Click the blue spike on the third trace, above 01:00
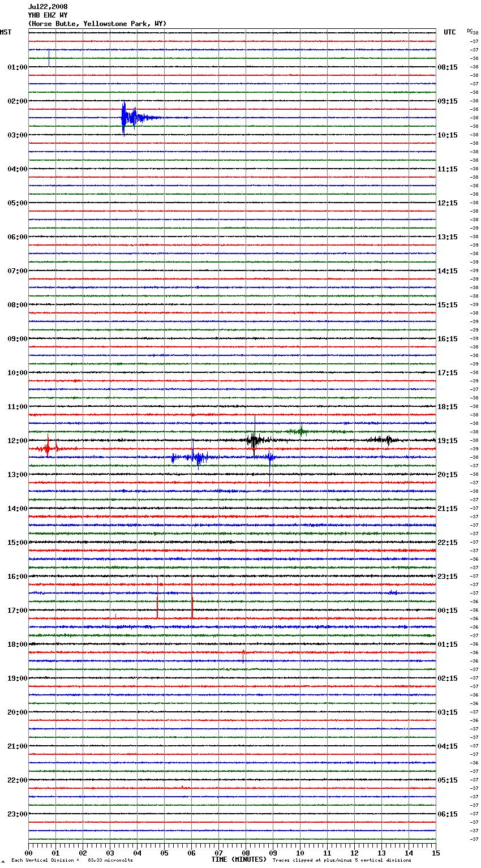Image resolution: width=481 pixels, height=868 pixels. (x=49, y=58)
